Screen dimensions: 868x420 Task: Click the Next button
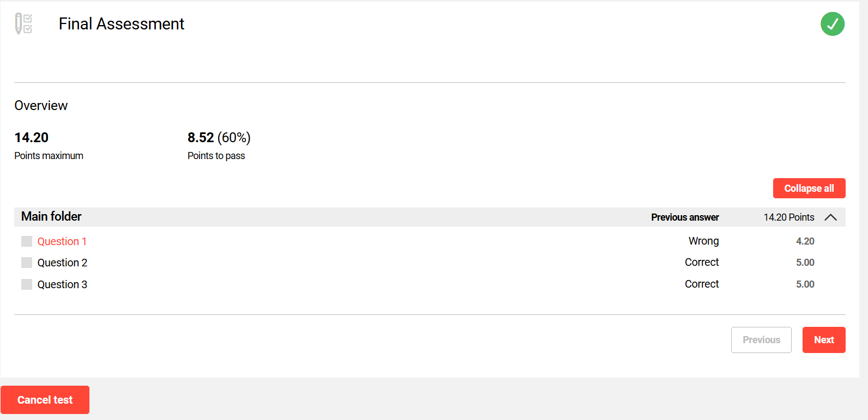coord(824,339)
